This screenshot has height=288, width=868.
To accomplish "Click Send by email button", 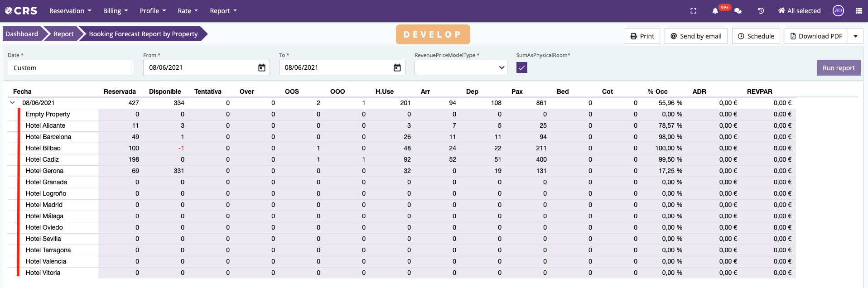I will (696, 36).
